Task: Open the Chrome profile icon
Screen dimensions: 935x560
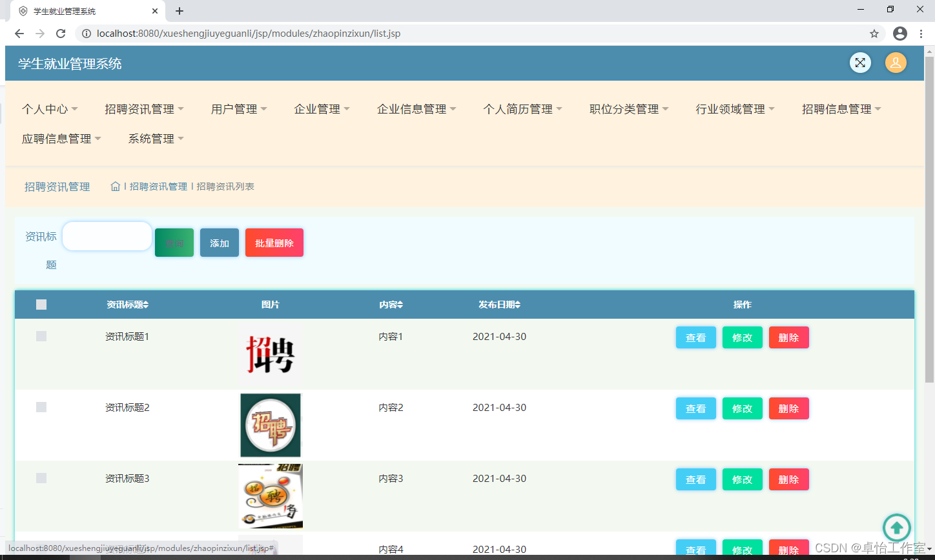Action: [900, 34]
